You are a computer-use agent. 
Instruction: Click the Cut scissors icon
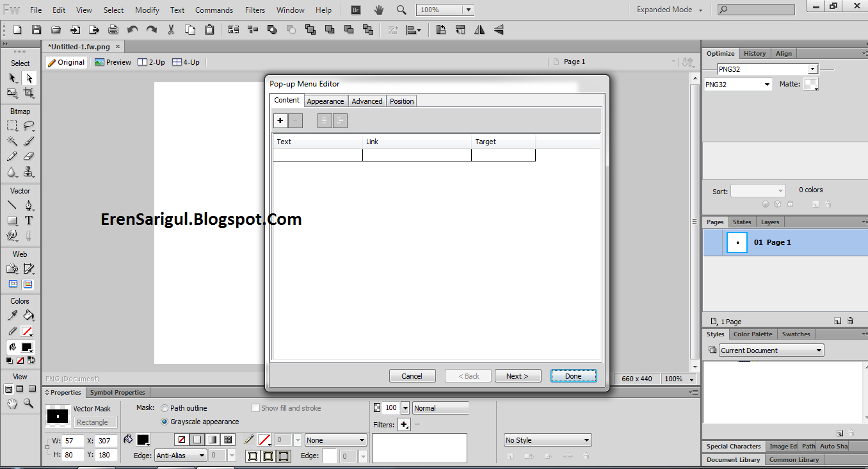coord(171,29)
